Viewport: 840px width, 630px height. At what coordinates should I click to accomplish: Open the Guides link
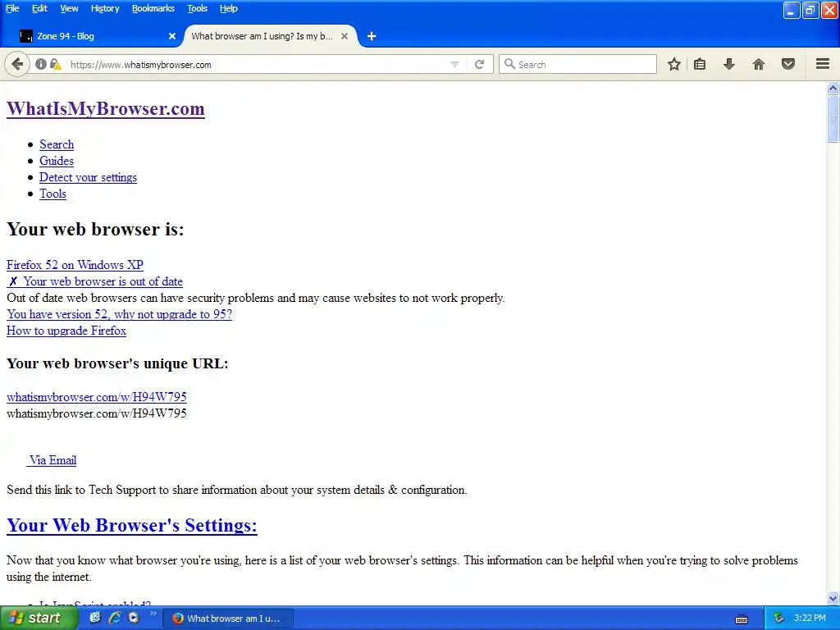[x=57, y=161]
